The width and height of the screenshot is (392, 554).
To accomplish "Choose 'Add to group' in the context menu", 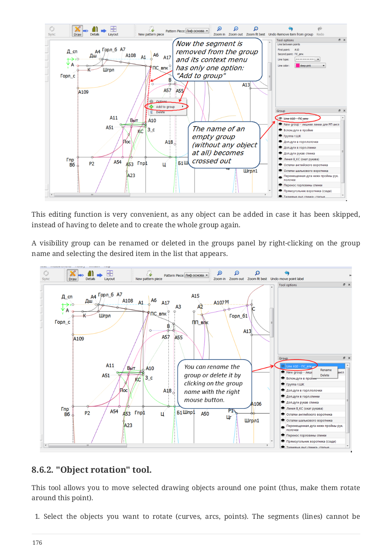I will [166, 107].
